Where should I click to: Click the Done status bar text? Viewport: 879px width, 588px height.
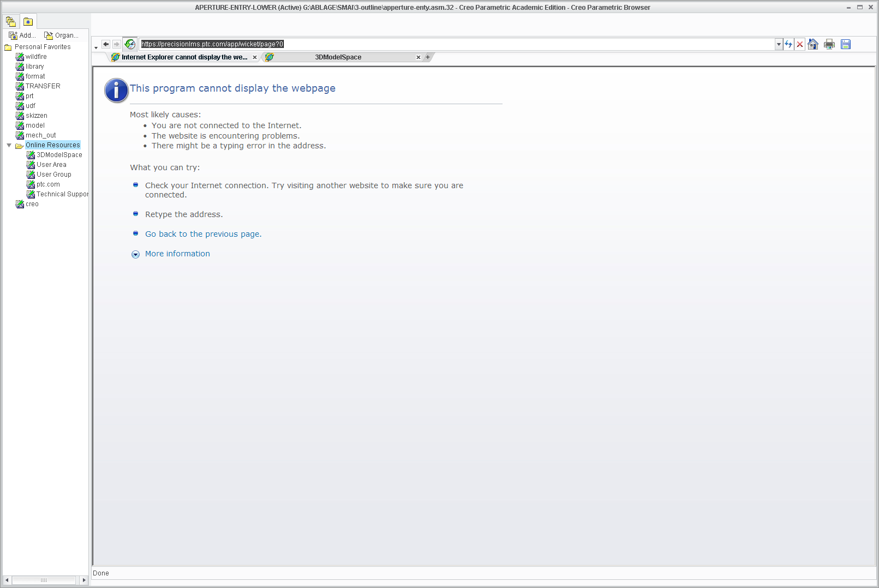pos(101,573)
